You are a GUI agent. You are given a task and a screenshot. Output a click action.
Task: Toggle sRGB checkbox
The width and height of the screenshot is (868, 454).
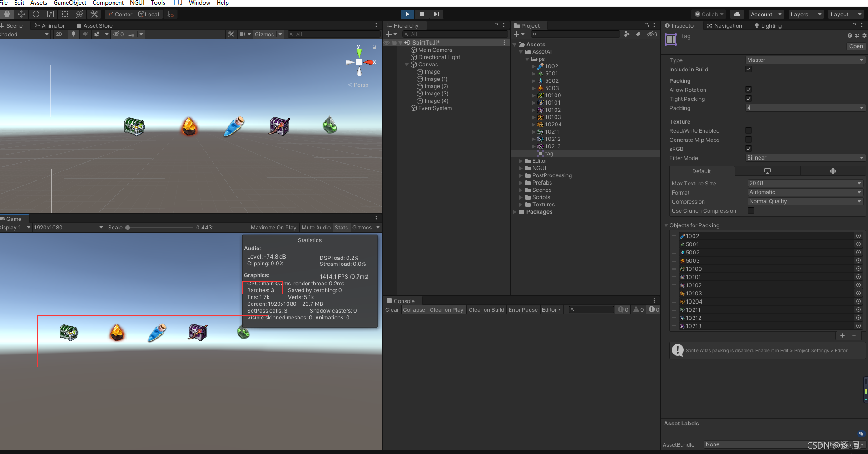pos(749,149)
